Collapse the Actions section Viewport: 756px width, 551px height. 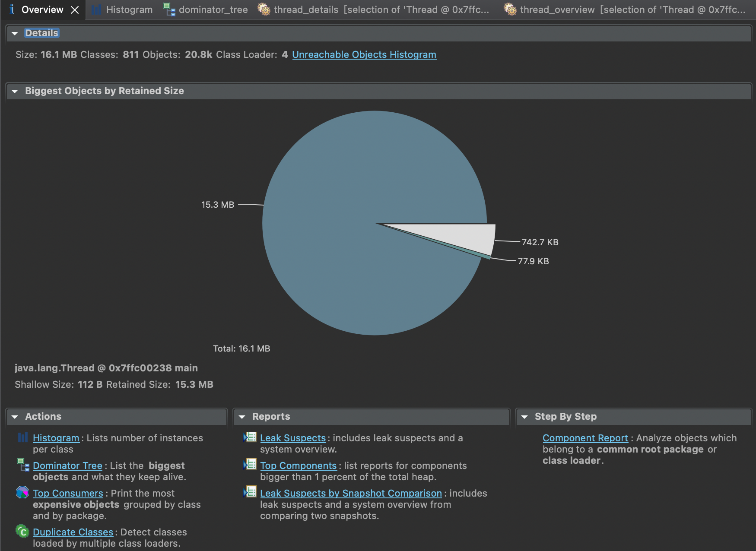[x=15, y=417]
